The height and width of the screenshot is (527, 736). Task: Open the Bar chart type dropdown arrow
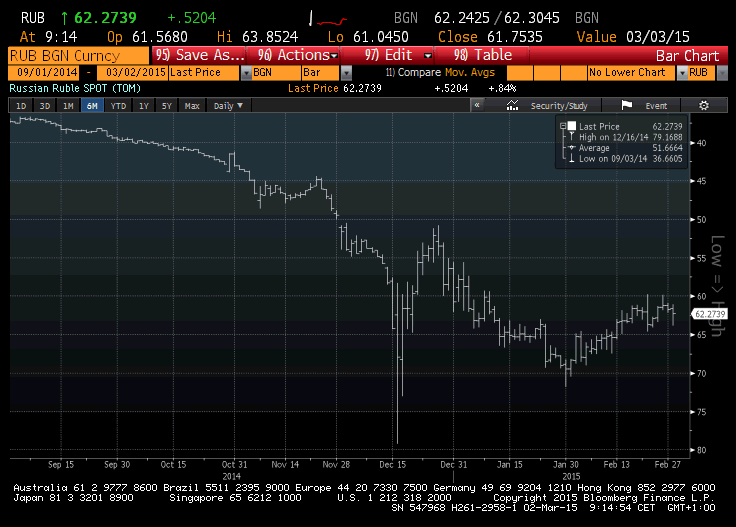click(346, 73)
